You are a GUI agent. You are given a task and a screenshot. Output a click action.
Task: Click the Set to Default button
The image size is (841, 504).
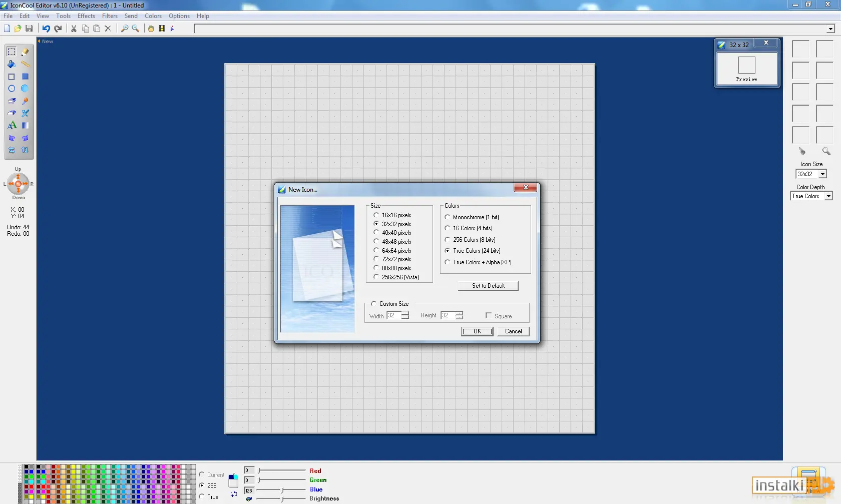coord(488,286)
